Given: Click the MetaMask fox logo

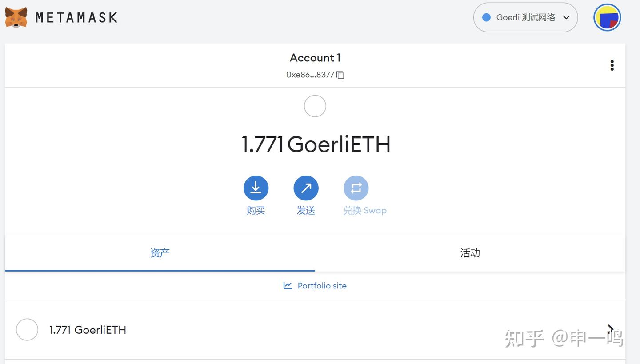Looking at the screenshot, I should (16, 17).
